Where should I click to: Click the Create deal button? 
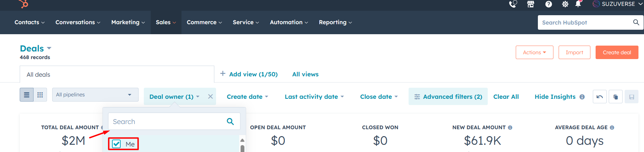(x=617, y=53)
